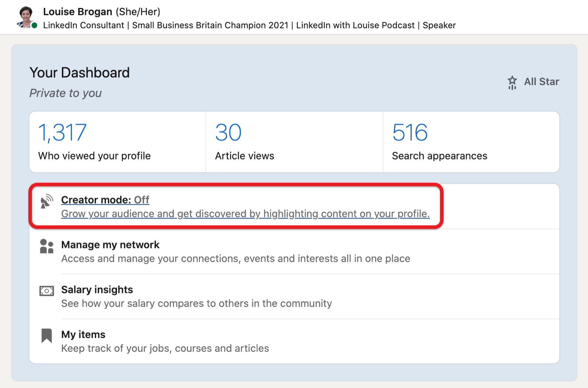Open the 516 Search appearances card
Image resolution: width=588 pixels, height=388 pixels.
click(471, 142)
